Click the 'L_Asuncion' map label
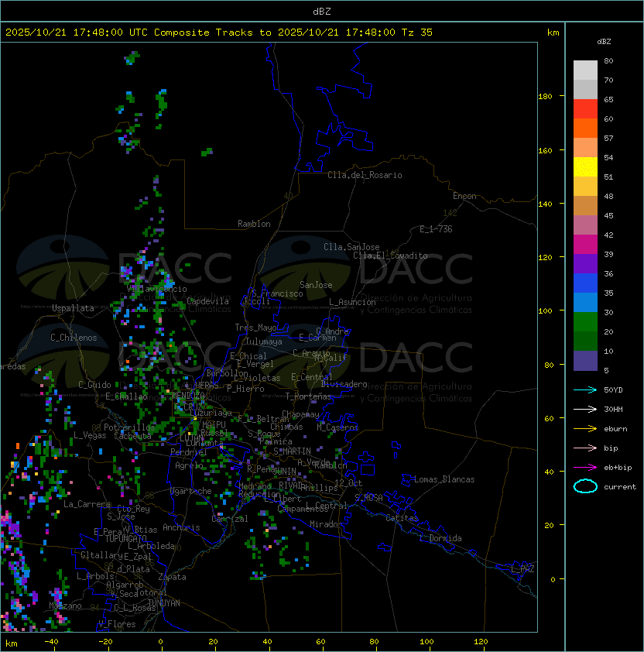The width and height of the screenshot is (644, 652). coord(352,302)
